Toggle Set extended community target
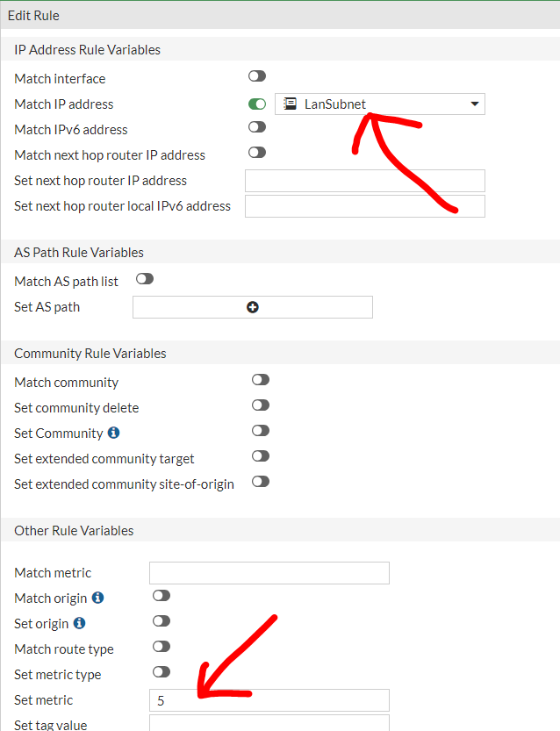The height and width of the screenshot is (731, 560). [x=260, y=456]
